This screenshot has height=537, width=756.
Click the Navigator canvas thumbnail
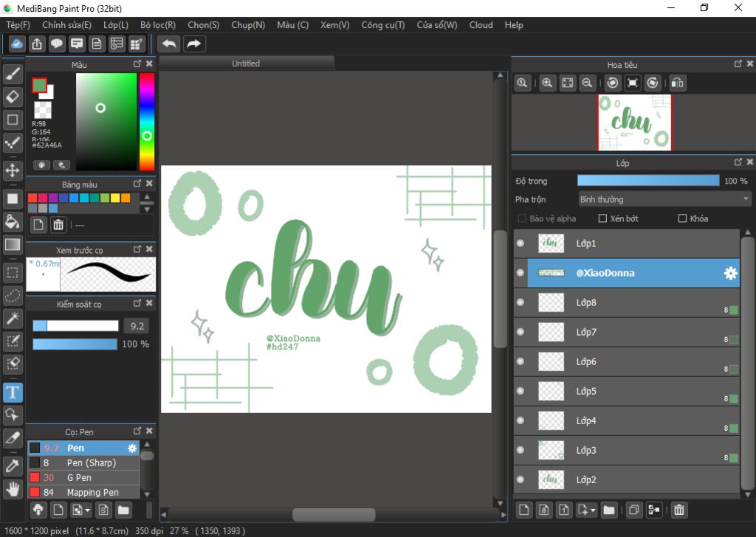(634, 122)
